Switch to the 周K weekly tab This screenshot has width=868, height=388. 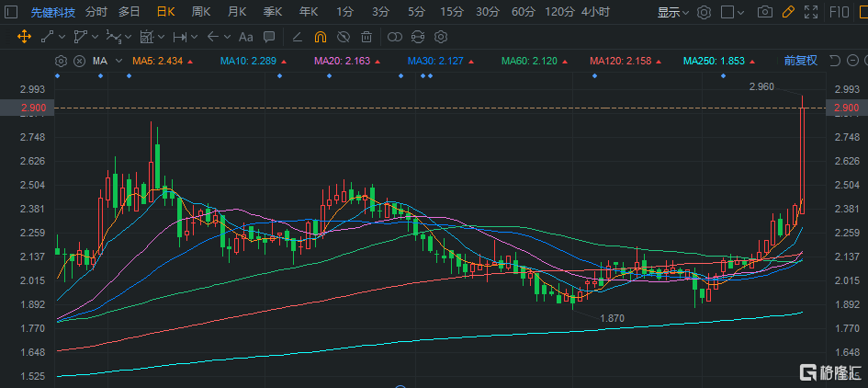(201, 12)
